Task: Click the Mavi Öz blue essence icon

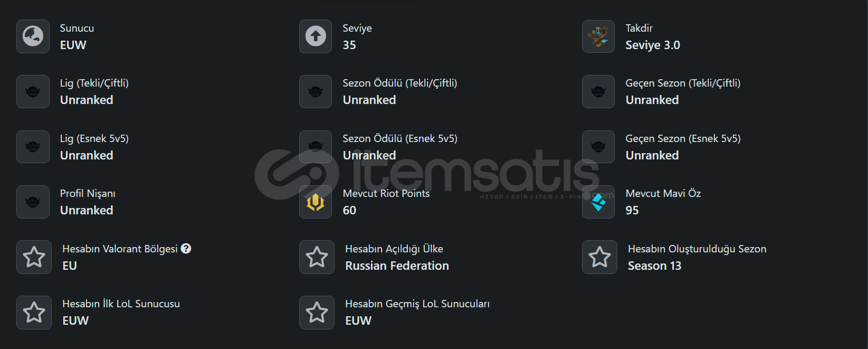Action: tap(598, 202)
